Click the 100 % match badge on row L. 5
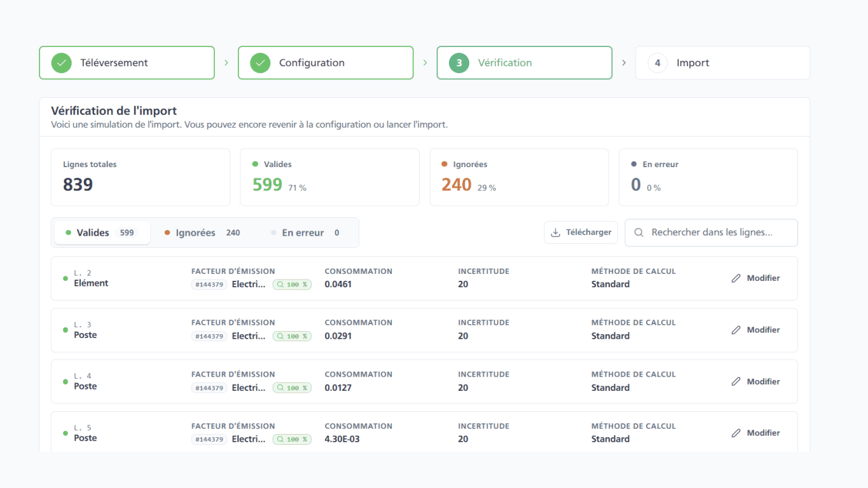The height and width of the screenshot is (488, 868). [x=292, y=439]
